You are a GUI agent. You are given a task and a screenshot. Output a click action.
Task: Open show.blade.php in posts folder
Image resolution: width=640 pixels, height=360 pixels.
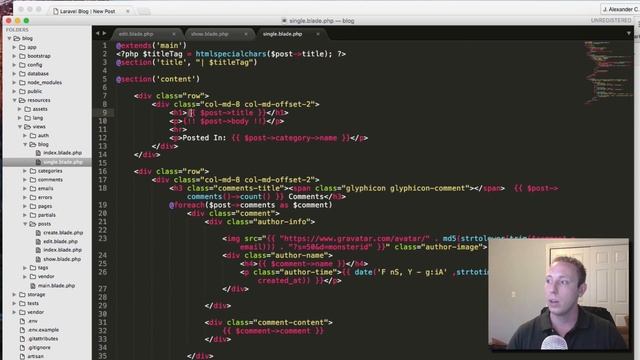(x=62, y=259)
